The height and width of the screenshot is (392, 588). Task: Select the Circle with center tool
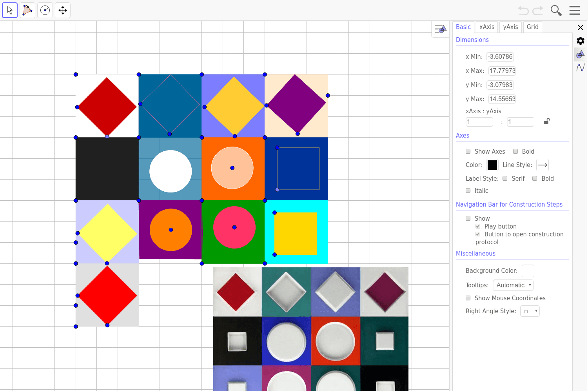pos(45,10)
